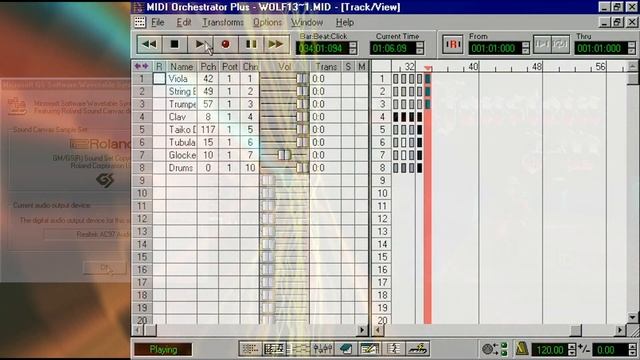Open the dashed-line event view icon in bottom toolbar

(x=299, y=349)
